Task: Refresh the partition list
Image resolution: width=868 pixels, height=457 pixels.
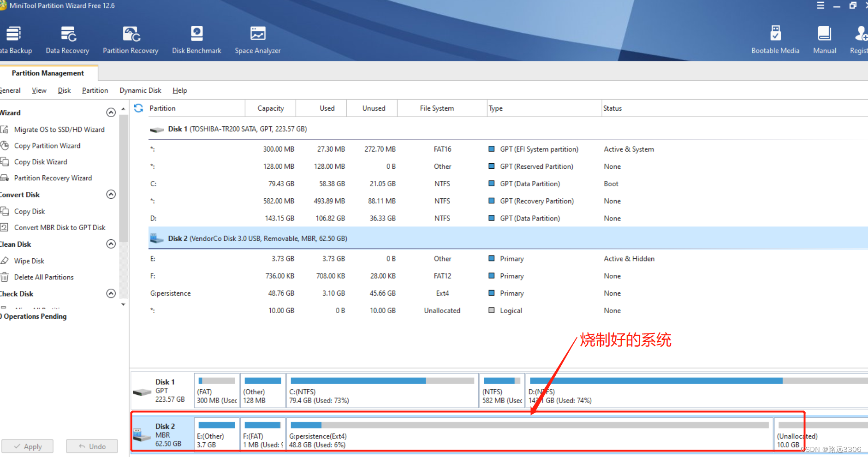Action: coord(138,108)
